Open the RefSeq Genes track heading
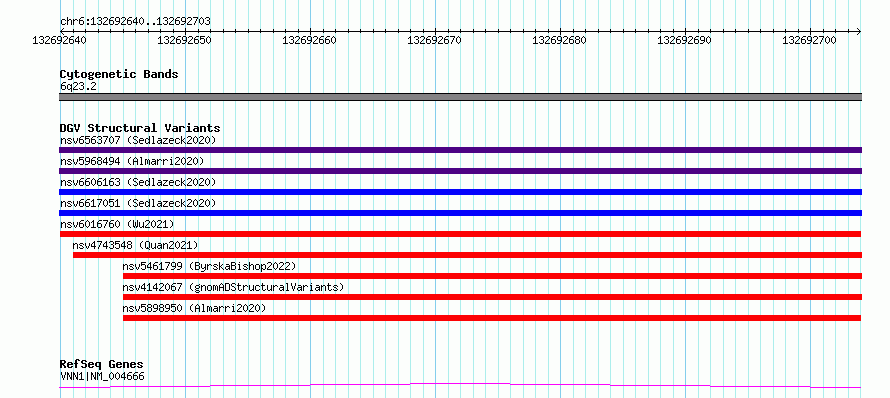Screen dimensions: 890x398 click(x=102, y=365)
